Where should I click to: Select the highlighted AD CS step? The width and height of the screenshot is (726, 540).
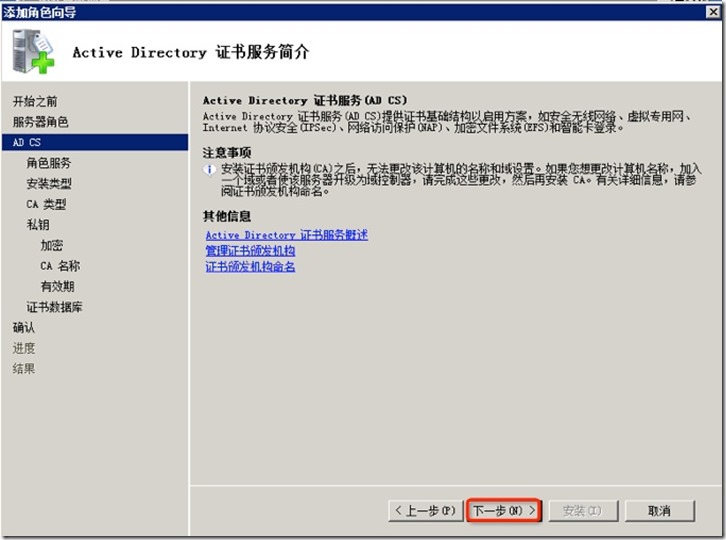(x=95, y=142)
